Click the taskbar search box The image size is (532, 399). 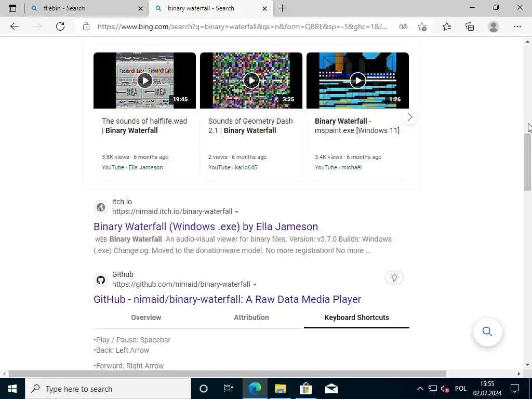108,389
